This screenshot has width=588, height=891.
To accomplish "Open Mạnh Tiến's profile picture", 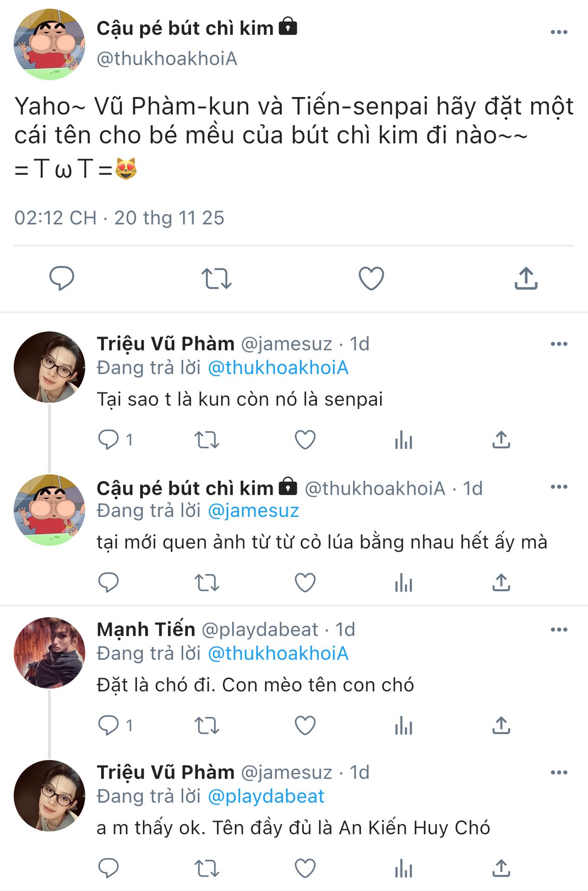I will coord(50,652).
